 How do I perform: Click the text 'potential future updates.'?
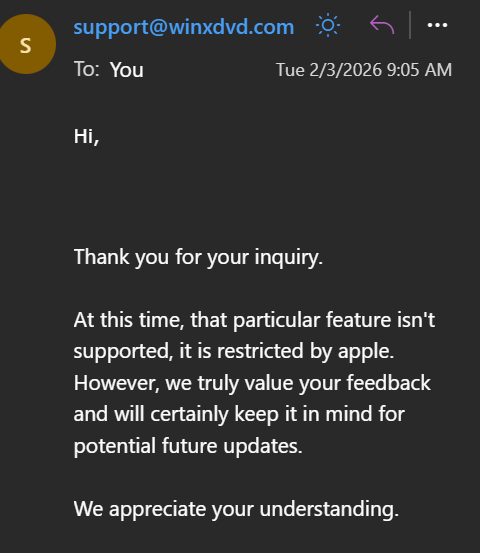[x=188, y=446]
